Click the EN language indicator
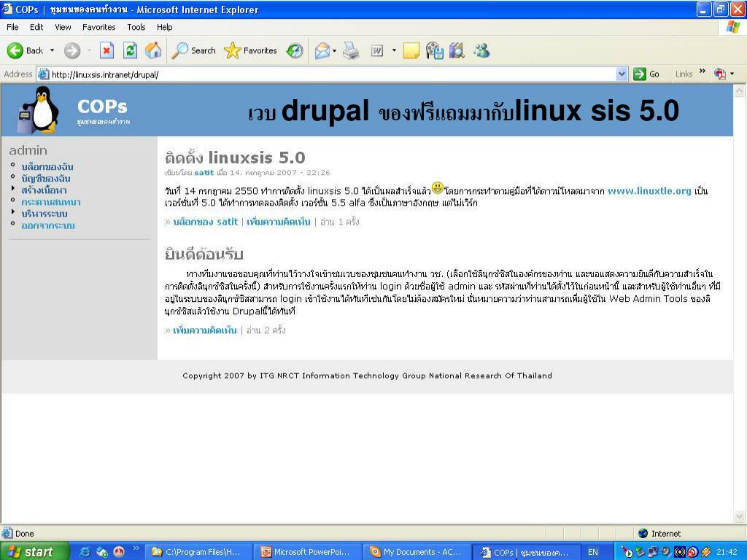The width and height of the screenshot is (747, 560). [592, 552]
